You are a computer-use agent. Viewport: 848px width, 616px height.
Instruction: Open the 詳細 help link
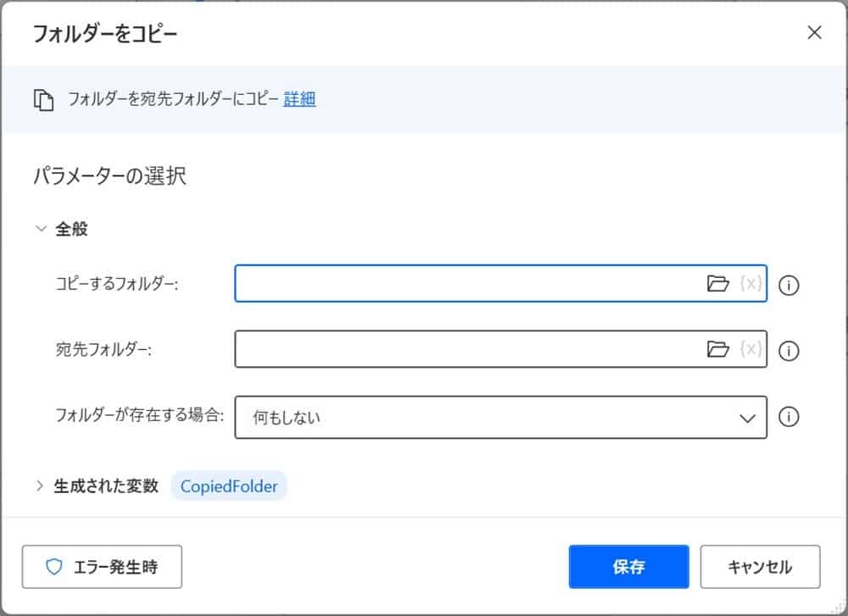(302, 98)
